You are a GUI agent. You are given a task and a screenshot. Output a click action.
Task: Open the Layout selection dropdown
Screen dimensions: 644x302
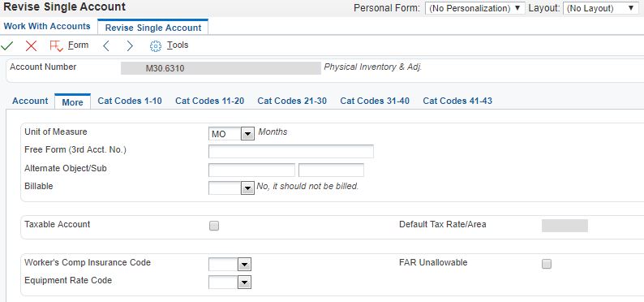coord(600,8)
